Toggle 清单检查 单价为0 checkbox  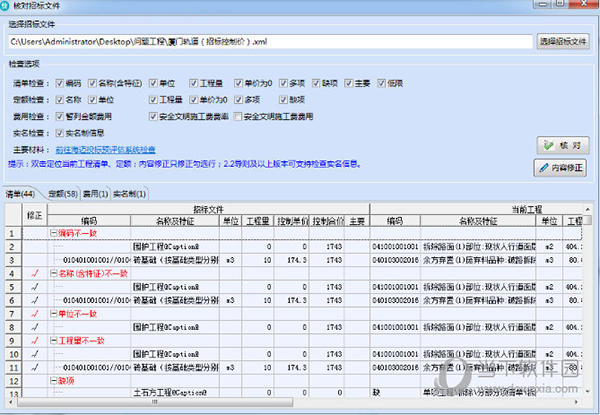click(239, 83)
